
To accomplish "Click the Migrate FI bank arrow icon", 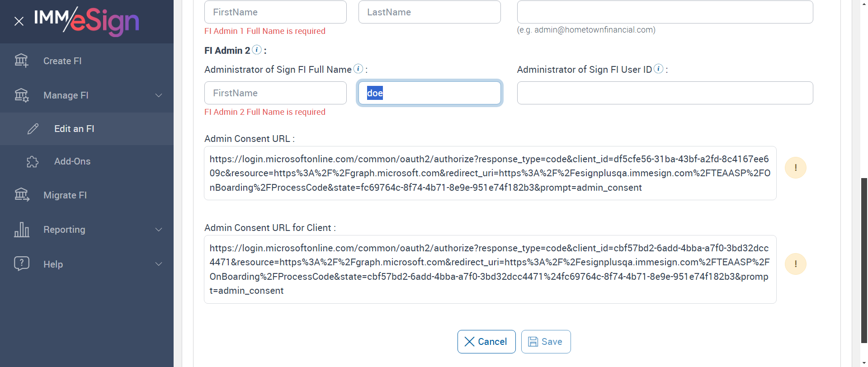I will pos(21,195).
